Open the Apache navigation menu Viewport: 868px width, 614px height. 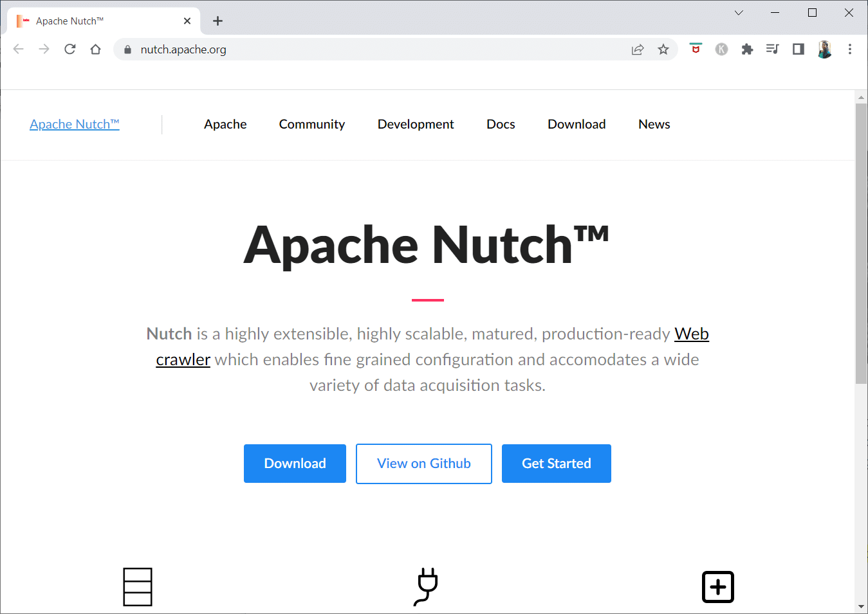tap(225, 124)
